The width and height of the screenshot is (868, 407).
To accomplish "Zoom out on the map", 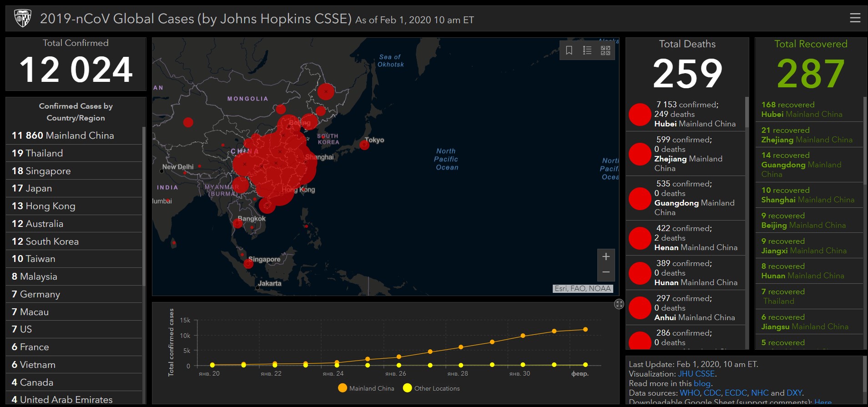I will pos(606,272).
